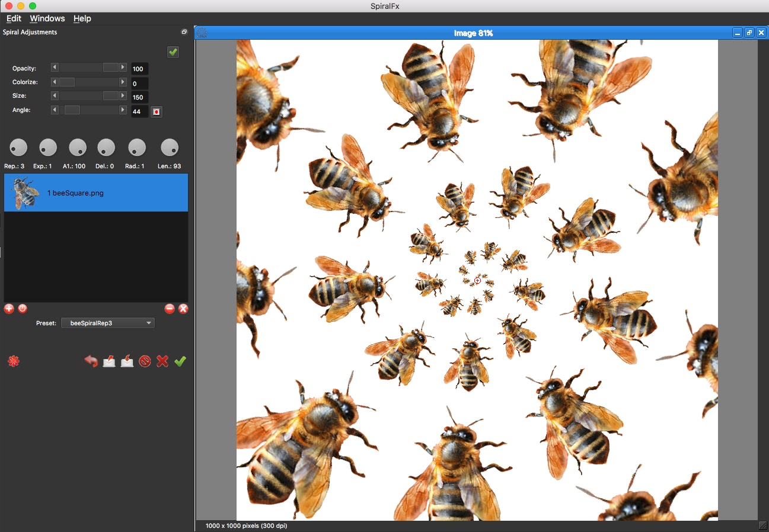Increase Size with the right arrow
769x532 pixels.
(x=123, y=95)
